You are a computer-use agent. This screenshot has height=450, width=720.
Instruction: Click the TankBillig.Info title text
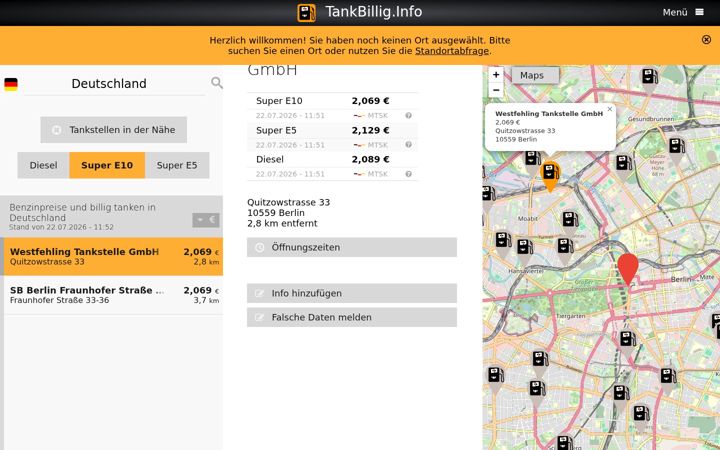click(x=373, y=12)
